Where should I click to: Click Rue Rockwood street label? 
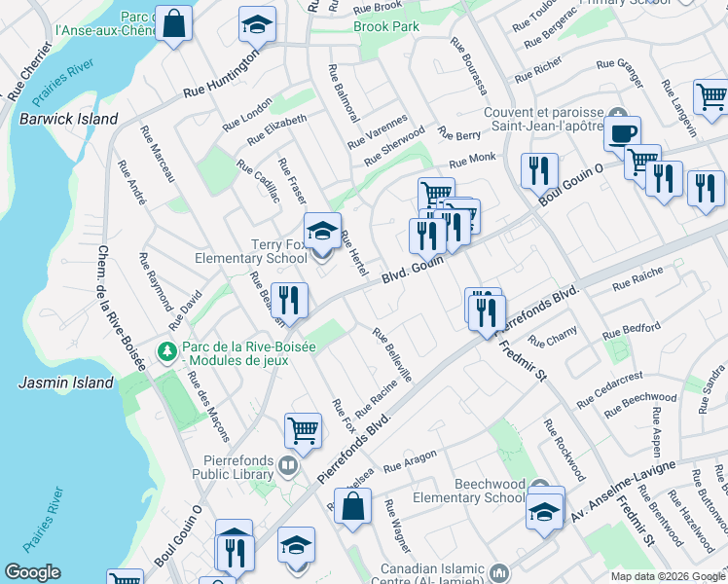pyautogui.click(x=564, y=451)
